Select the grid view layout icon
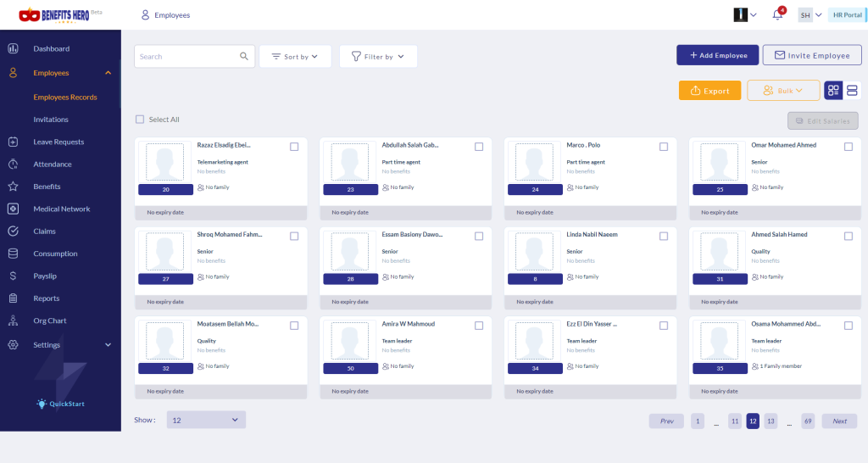The image size is (868, 463). [833, 91]
